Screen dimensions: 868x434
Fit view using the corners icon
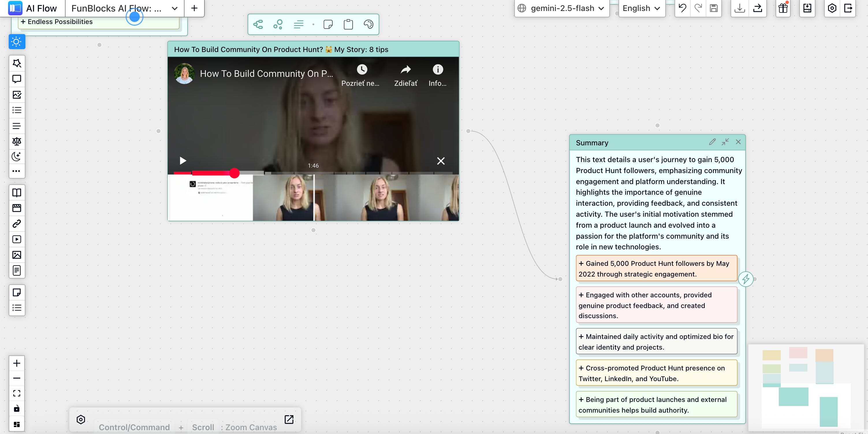pyautogui.click(x=16, y=394)
